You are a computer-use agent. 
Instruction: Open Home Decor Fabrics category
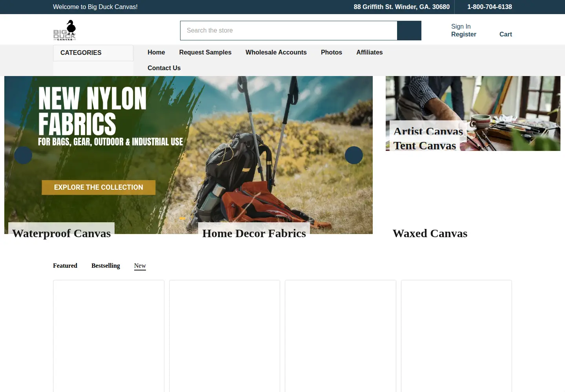(x=254, y=233)
